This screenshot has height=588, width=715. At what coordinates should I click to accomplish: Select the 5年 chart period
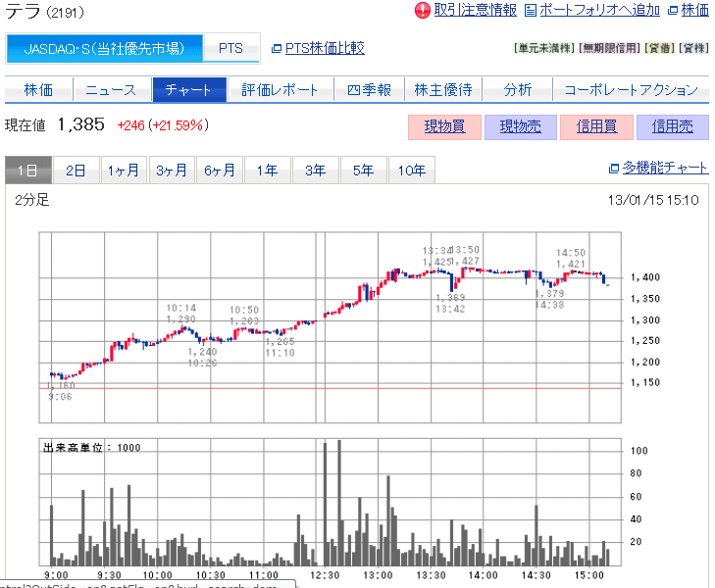click(364, 171)
